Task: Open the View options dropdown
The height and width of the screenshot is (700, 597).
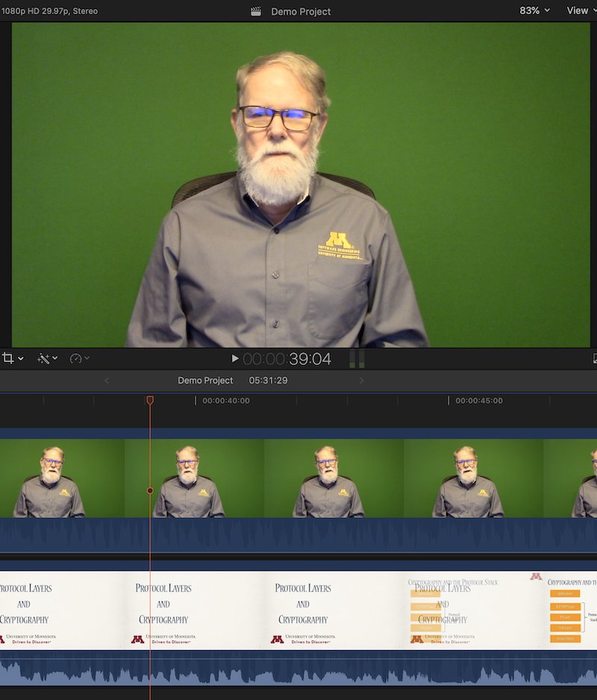Action: (x=581, y=10)
